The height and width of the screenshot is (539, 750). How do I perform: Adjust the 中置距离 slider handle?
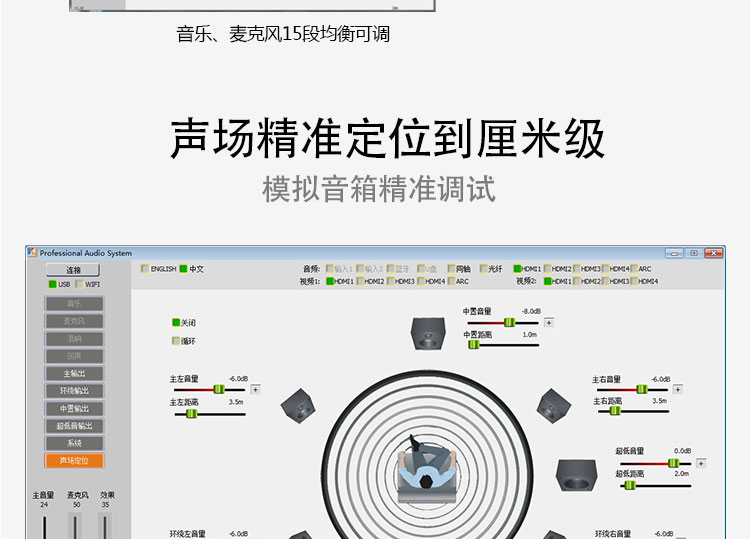click(x=471, y=345)
